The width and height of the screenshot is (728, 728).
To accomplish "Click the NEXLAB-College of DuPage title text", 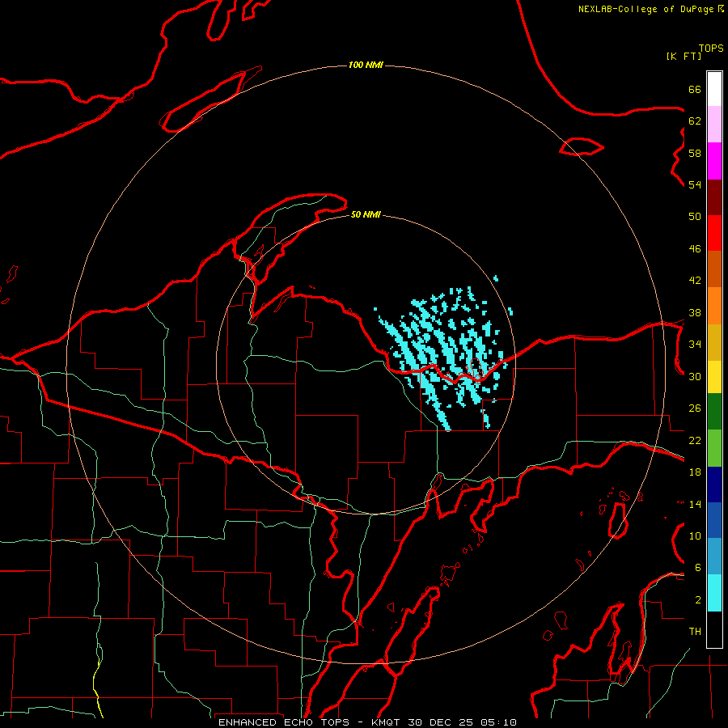I will coord(645,9).
